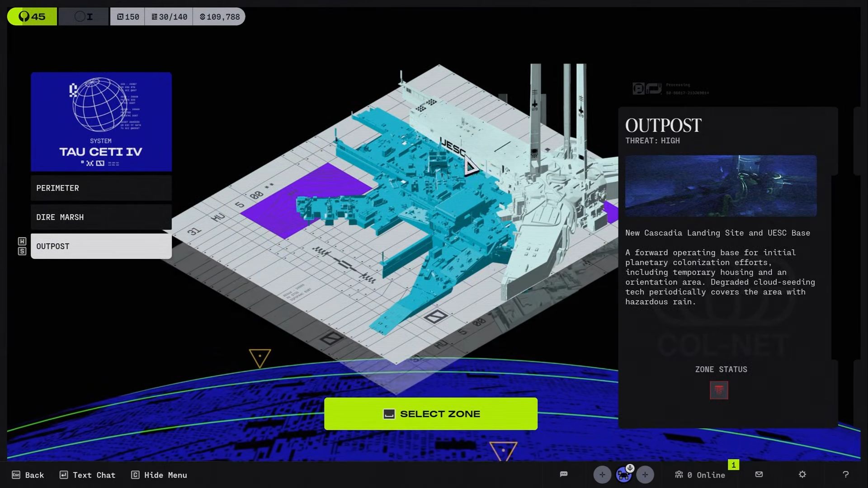Screen dimensions: 868x488
Task: Click the right add squad member plus
Action: 645,474
